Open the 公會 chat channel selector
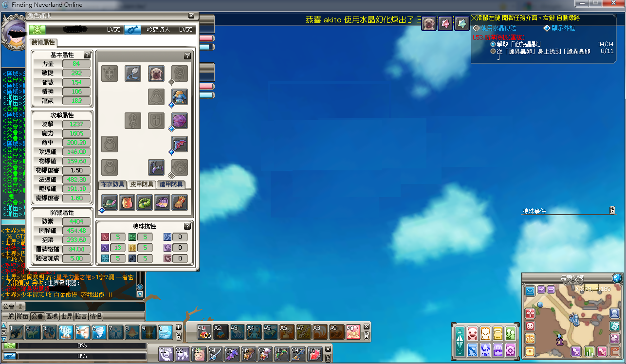The height and width of the screenshot is (364, 626). (x=9, y=306)
